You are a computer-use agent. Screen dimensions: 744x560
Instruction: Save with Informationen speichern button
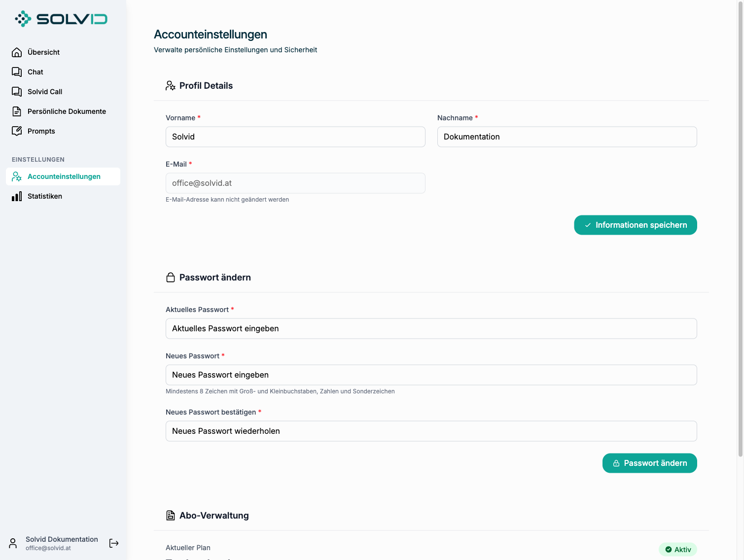[636, 225]
